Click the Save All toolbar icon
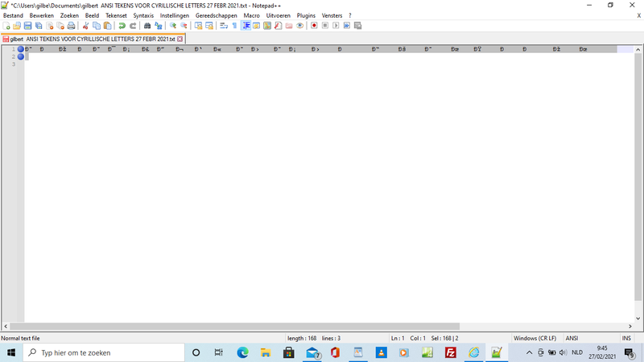Image resolution: width=644 pixels, height=362 pixels. [x=39, y=26]
